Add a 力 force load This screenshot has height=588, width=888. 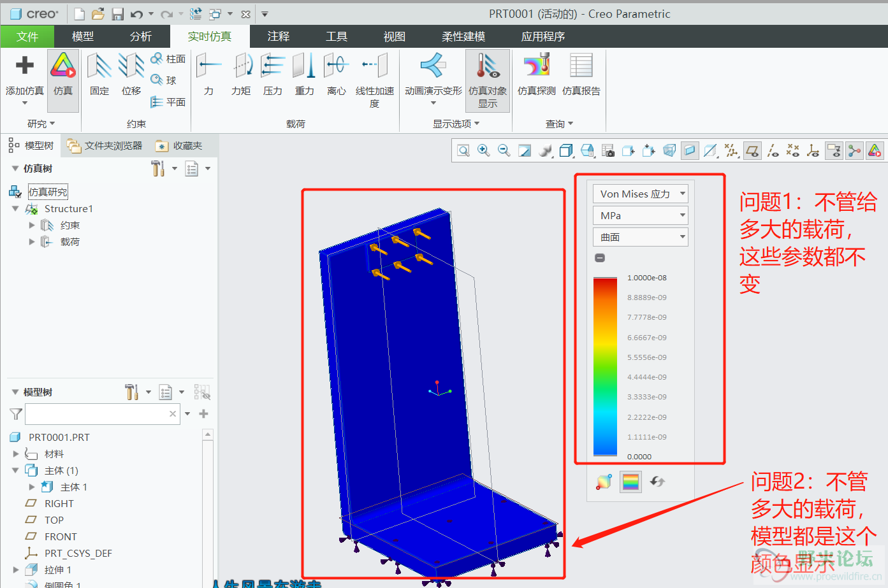point(208,75)
